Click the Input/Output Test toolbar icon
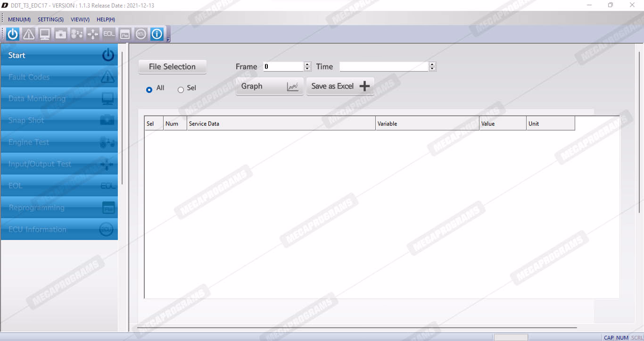The width and height of the screenshot is (644, 341). [93, 34]
